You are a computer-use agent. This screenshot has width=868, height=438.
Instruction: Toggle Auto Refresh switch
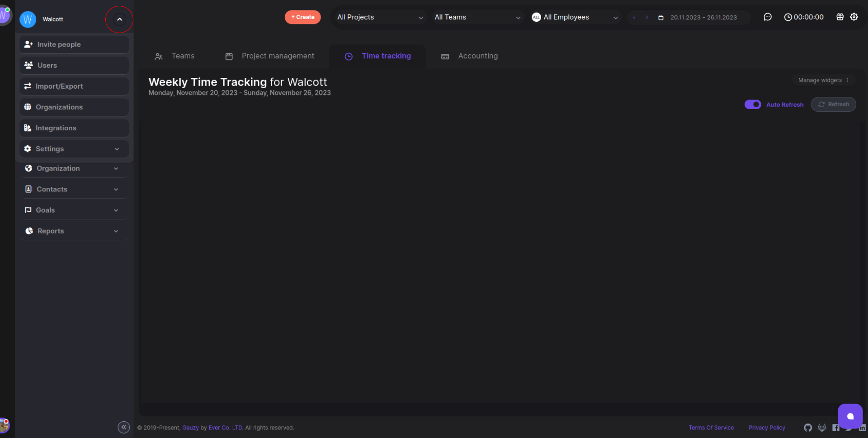753,105
